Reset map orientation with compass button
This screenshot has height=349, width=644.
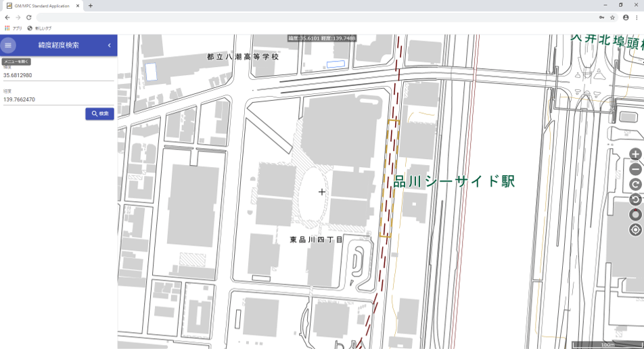(x=635, y=214)
